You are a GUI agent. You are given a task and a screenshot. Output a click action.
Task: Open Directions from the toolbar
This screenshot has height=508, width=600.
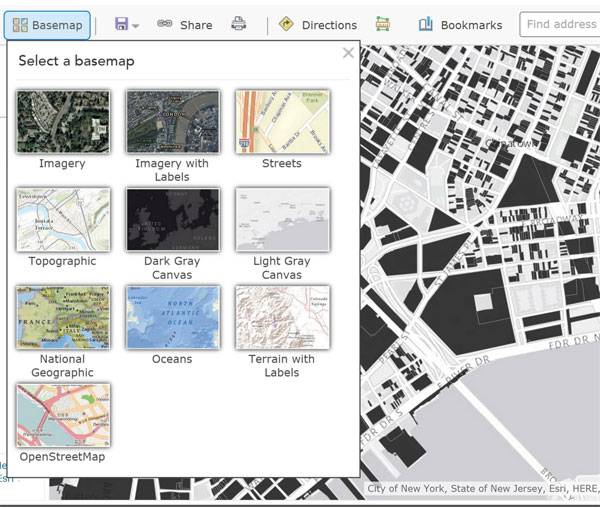pos(317,25)
